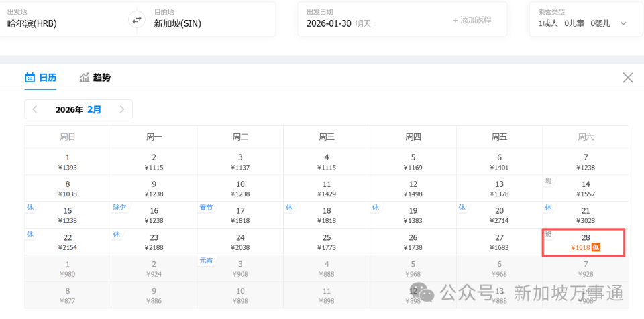The width and height of the screenshot is (644, 319).
Task: Select February 17 春节 at ¥1818
Action: 240,214
